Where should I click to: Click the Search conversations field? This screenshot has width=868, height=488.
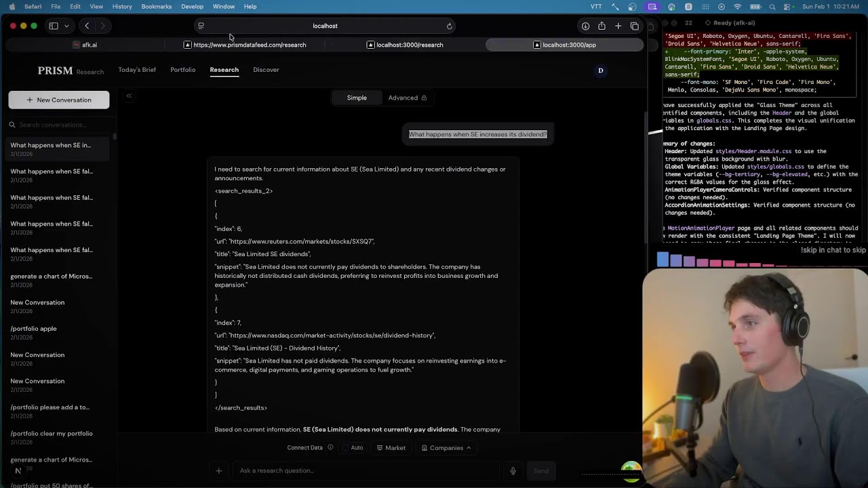click(59, 125)
